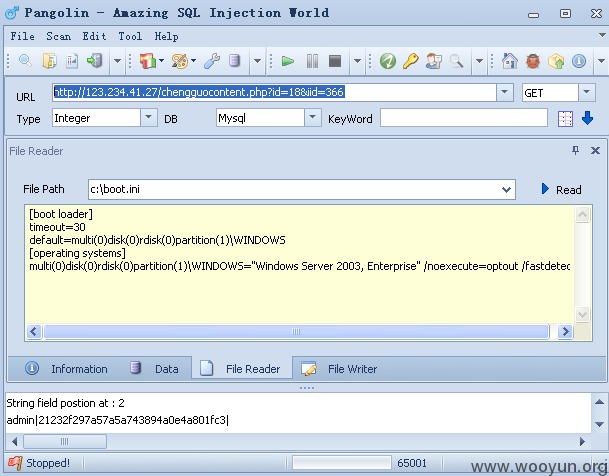
Task: Click the chart report document icon
Action: coord(72,61)
